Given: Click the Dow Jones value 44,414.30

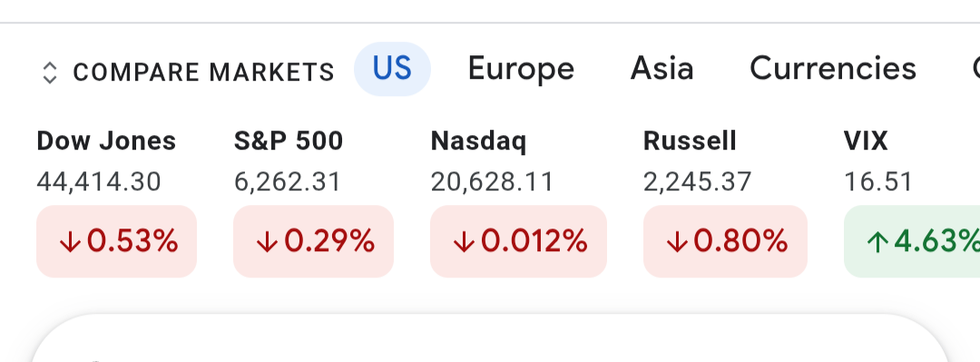Looking at the screenshot, I should click(x=99, y=182).
